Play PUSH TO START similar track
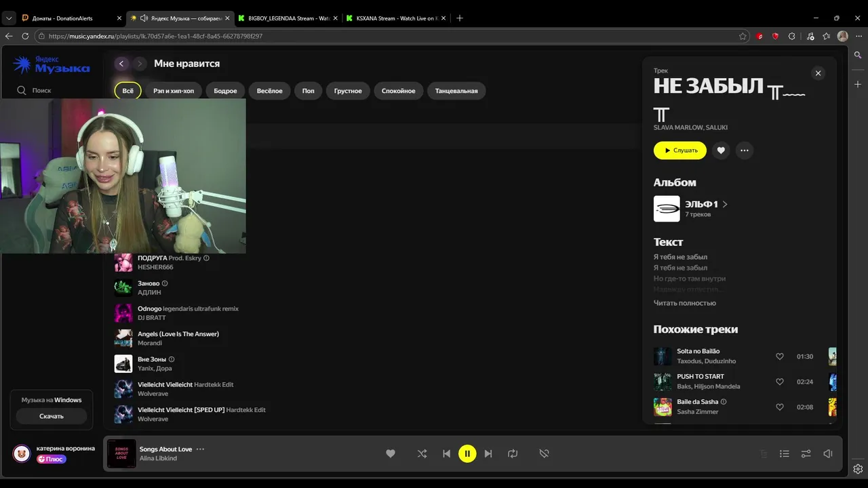The image size is (868, 488). [x=663, y=382]
